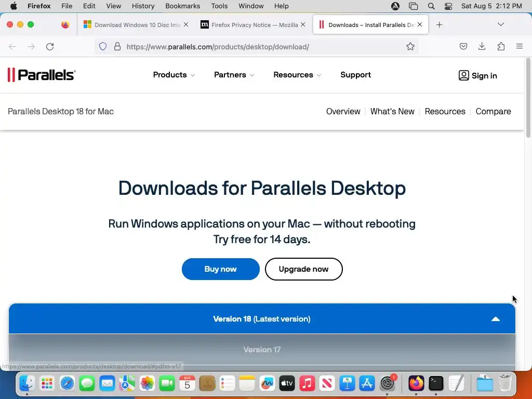Viewport: 532px width, 399px height.
Task: Open the Firefox hamburger application menu
Action: tap(520, 46)
